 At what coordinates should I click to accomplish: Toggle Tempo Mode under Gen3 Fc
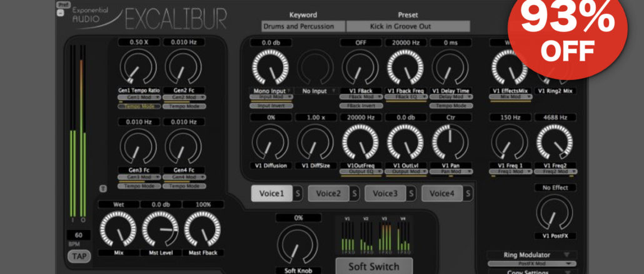coord(139,186)
